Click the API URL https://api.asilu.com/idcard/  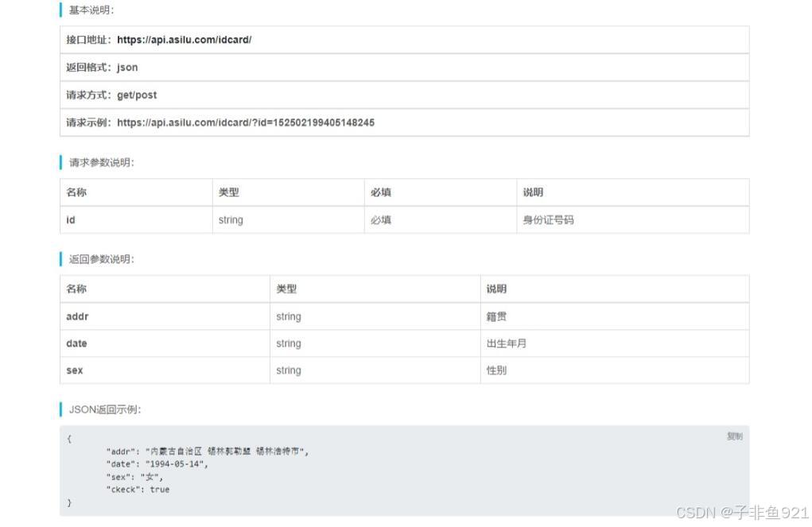tap(184, 40)
